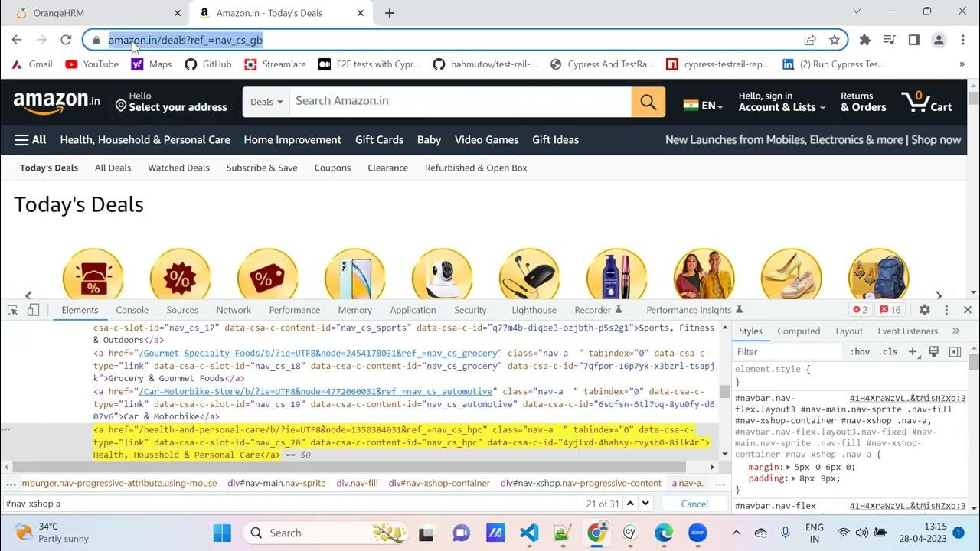980x551 pixels.
Task: Click the sneaker shoes deal category thumbnail
Action: click(791, 274)
